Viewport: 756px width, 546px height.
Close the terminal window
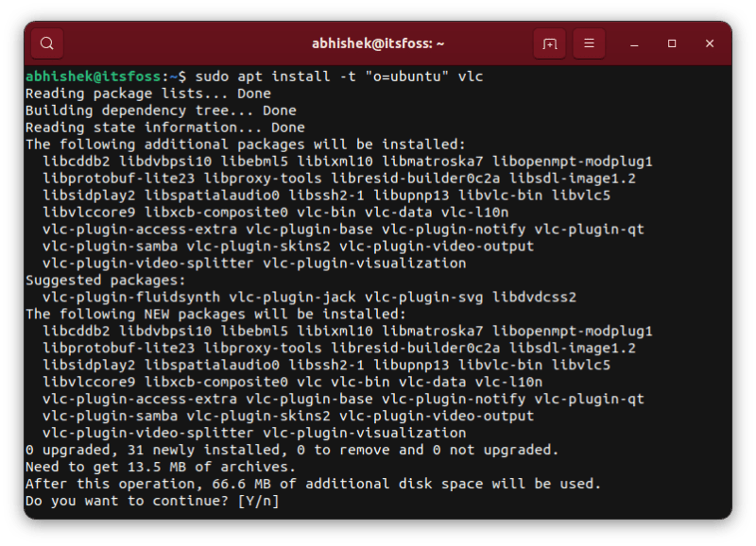[x=710, y=43]
